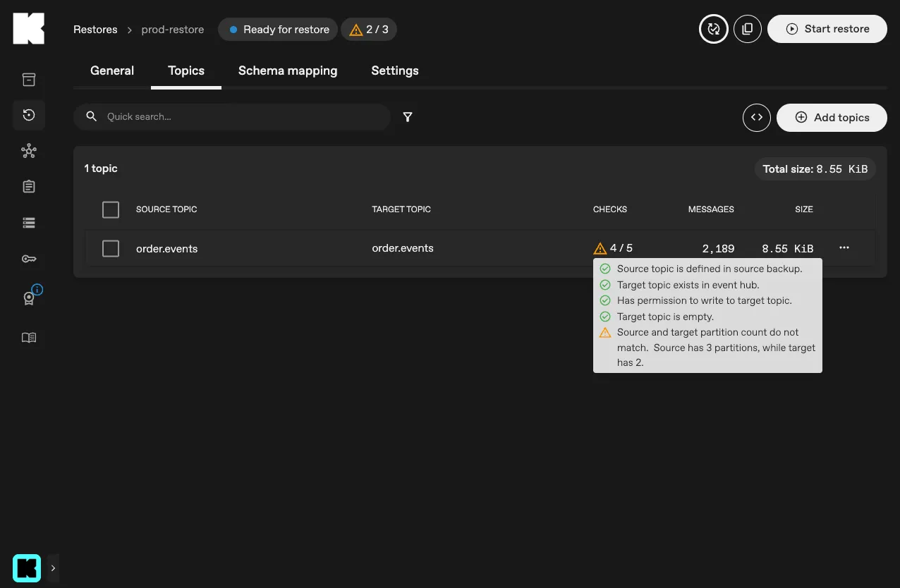This screenshot has height=588, width=900.
Task: Switch to the General tab
Action: 112,71
